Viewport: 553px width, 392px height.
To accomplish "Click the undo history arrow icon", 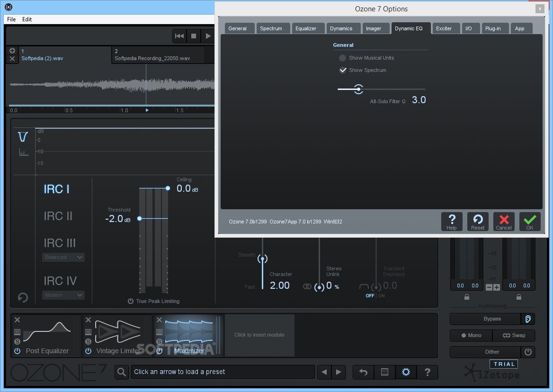I will tap(363, 372).
